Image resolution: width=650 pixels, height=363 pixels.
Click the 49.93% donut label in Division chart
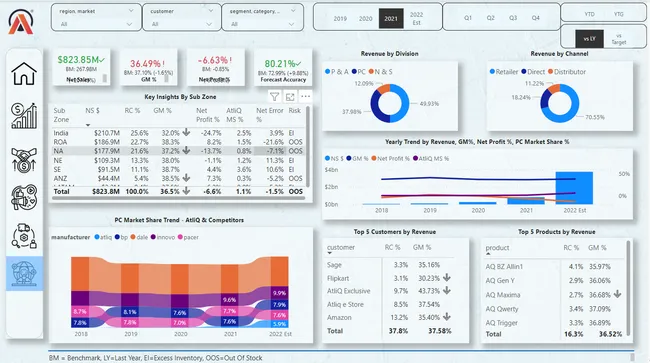click(429, 104)
